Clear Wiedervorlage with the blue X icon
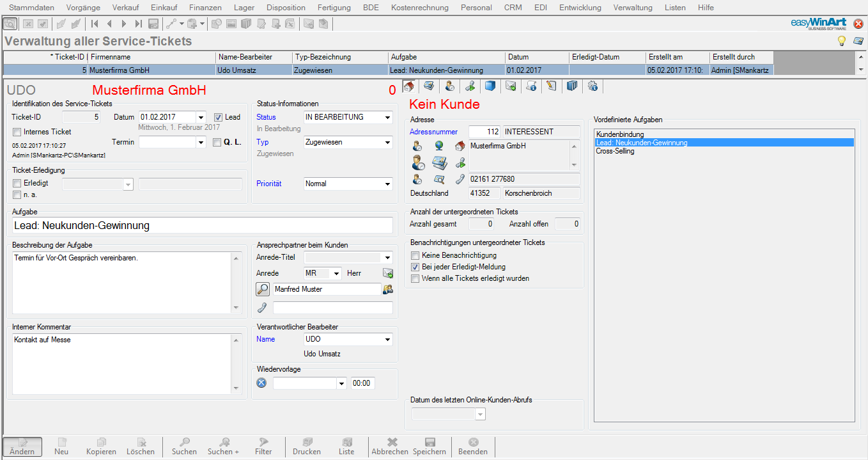 coord(261,383)
